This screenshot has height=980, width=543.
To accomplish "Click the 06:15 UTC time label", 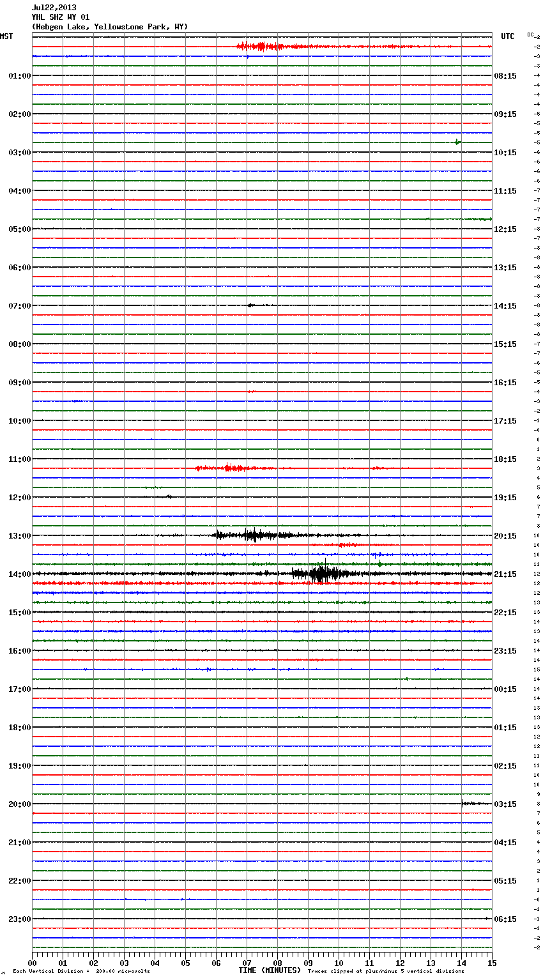I will [x=505, y=919].
